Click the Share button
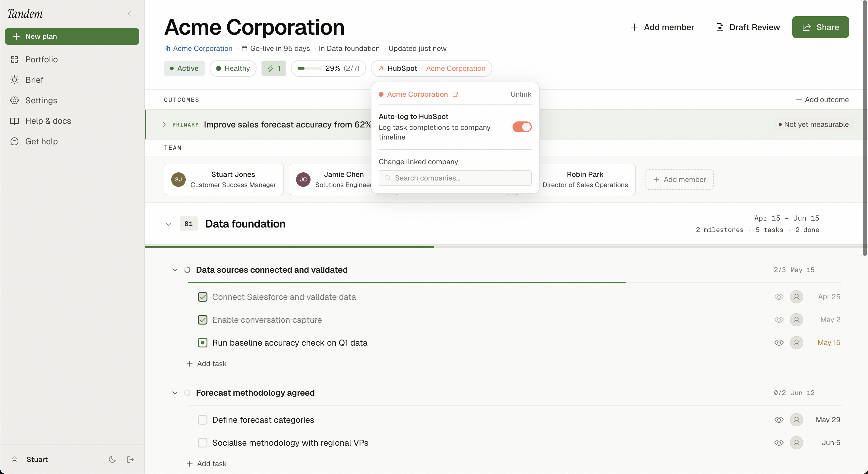The width and height of the screenshot is (868, 474). (820, 27)
